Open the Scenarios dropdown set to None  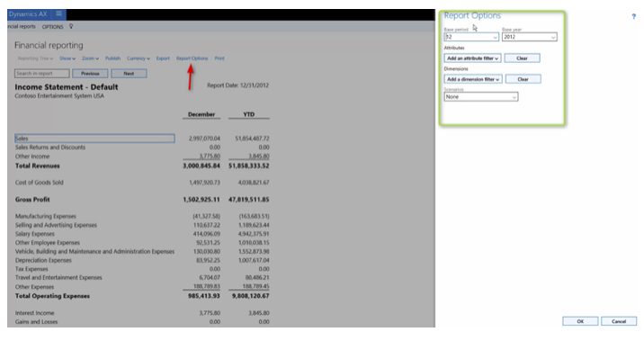(x=481, y=97)
